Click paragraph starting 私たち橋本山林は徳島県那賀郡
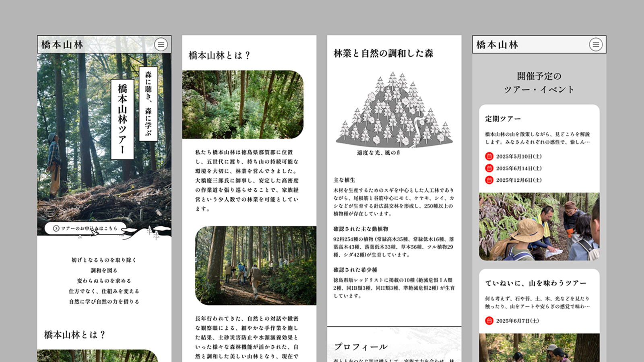The image size is (644, 362). (247, 181)
